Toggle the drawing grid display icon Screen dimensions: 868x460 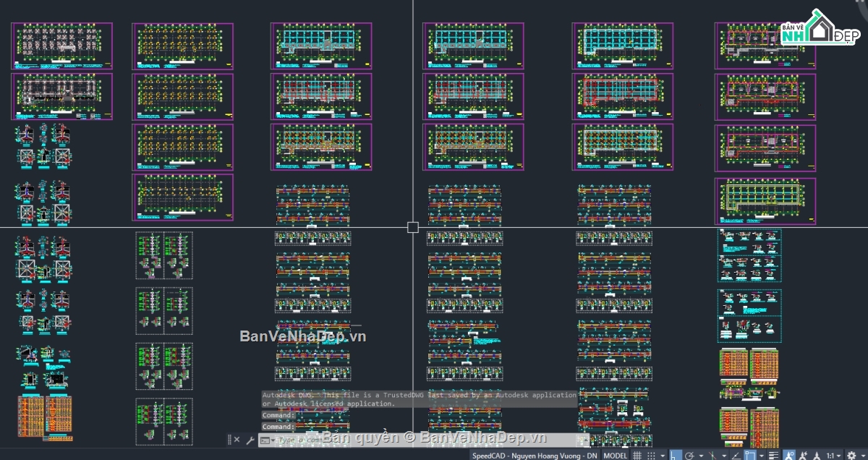[x=637, y=456]
